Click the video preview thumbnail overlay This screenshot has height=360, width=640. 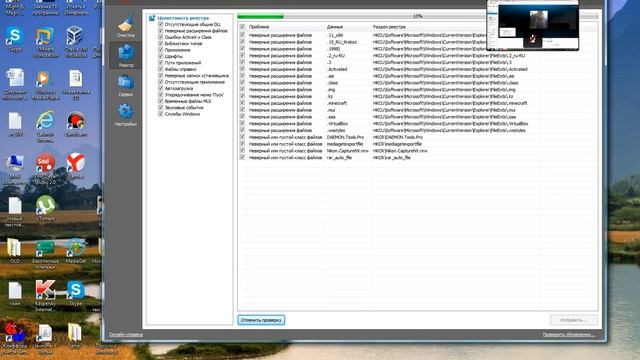coord(533,25)
